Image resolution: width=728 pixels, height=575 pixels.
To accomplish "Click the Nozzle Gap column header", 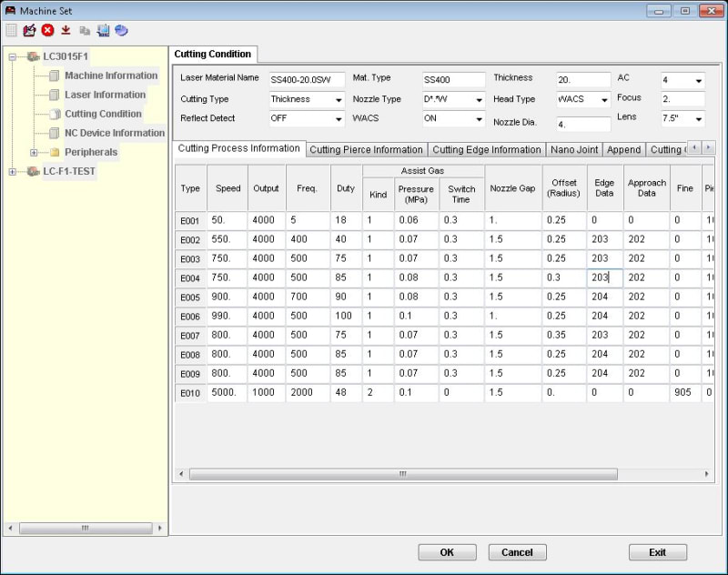I will pos(512,188).
